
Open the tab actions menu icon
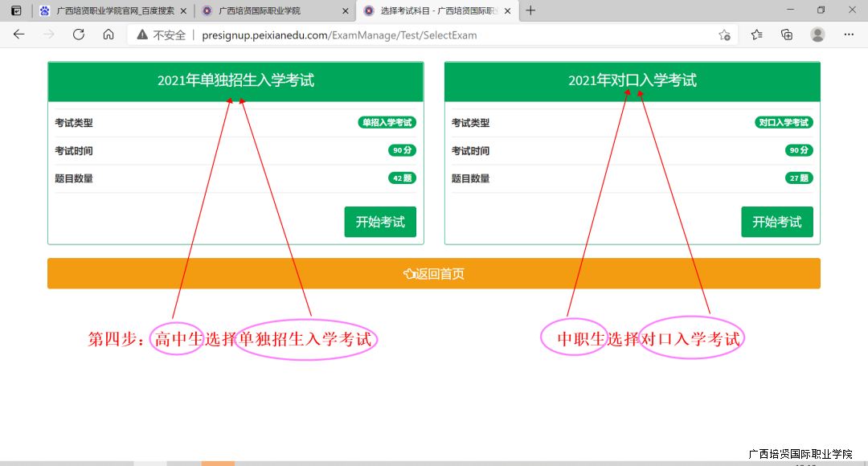15,10
